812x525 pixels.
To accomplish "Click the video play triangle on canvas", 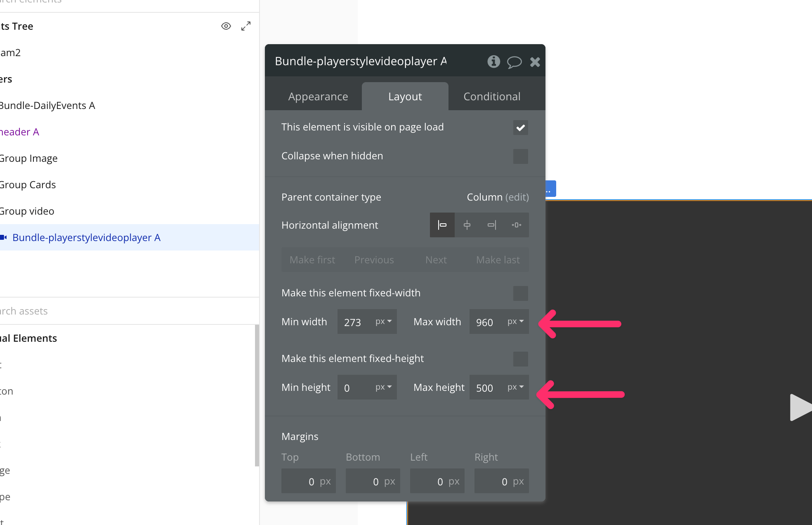I will coord(800,407).
